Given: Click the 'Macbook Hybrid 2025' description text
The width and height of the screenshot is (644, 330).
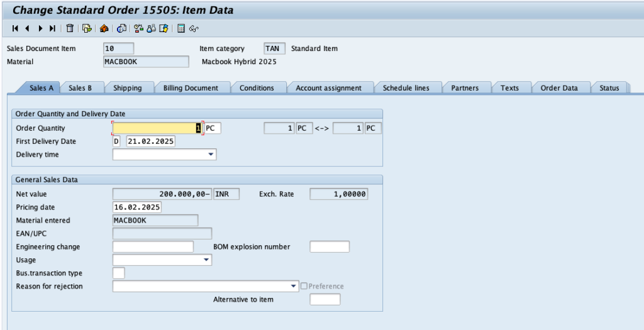Looking at the screenshot, I should 239,62.
